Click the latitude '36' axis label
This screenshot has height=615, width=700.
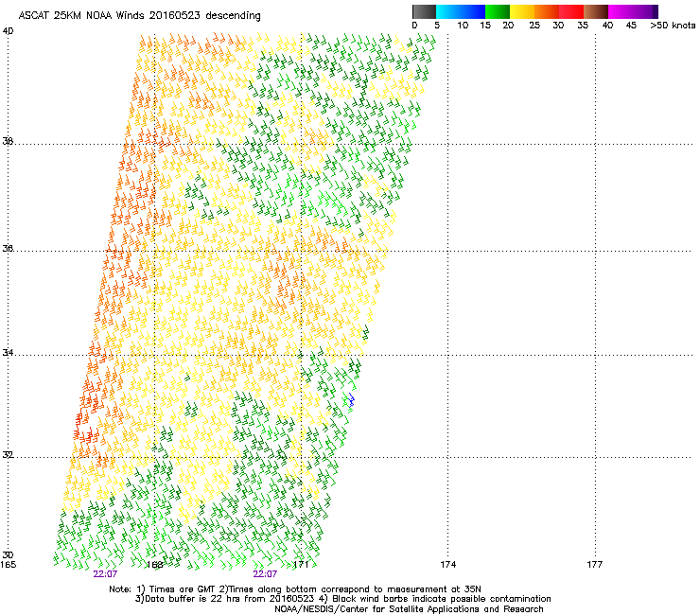tap(8, 248)
